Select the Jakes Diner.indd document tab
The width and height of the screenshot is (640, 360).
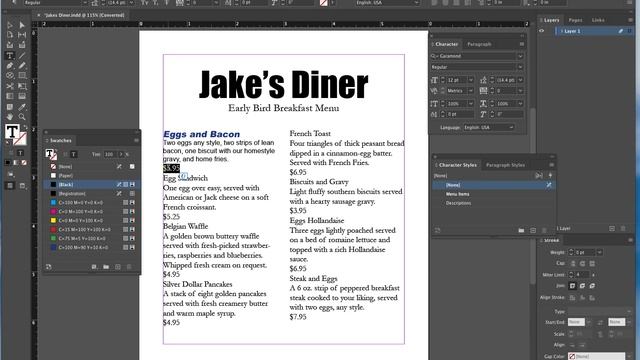84,15
